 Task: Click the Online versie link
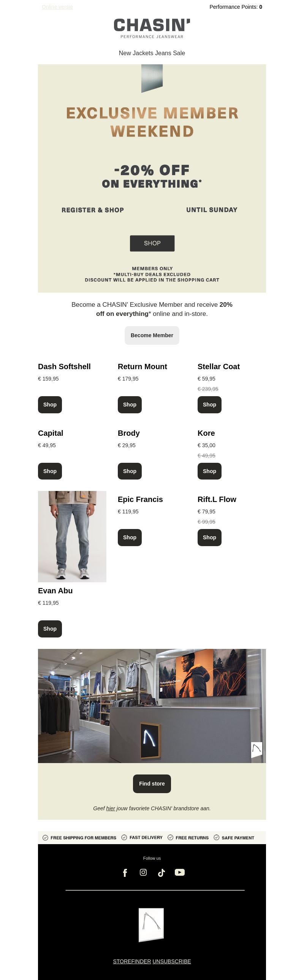point(57,7)
